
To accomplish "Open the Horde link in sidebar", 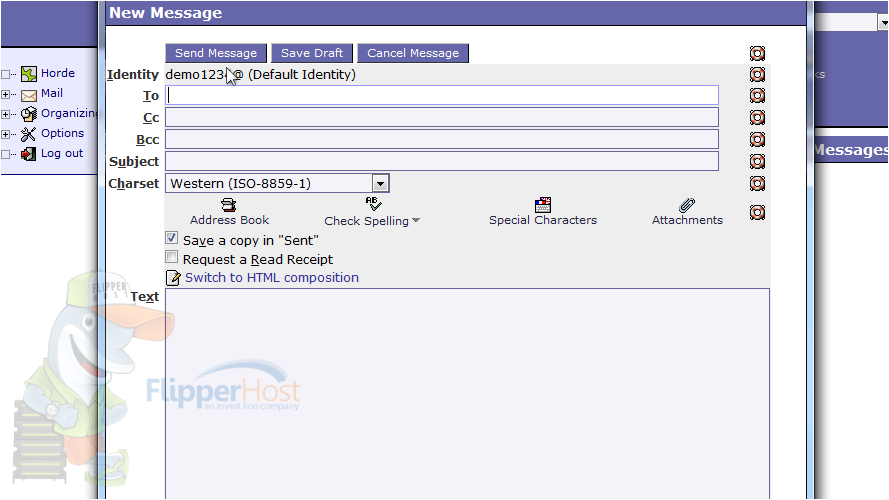I will click(x=58, y=73).
